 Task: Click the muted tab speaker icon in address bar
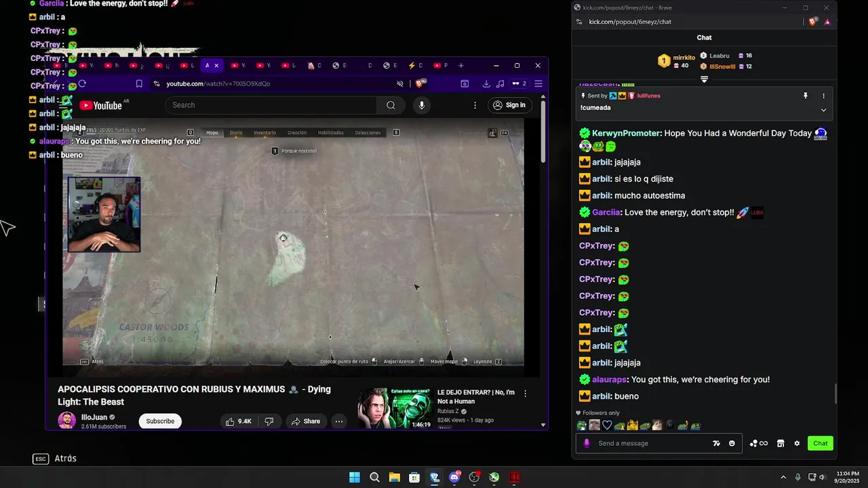pos(400,84)
